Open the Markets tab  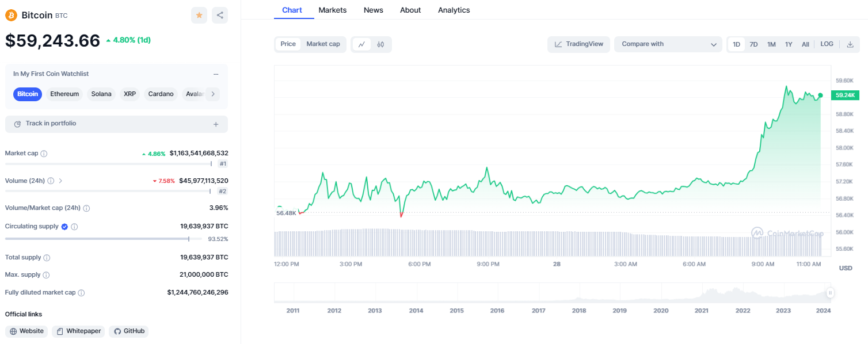333,10
